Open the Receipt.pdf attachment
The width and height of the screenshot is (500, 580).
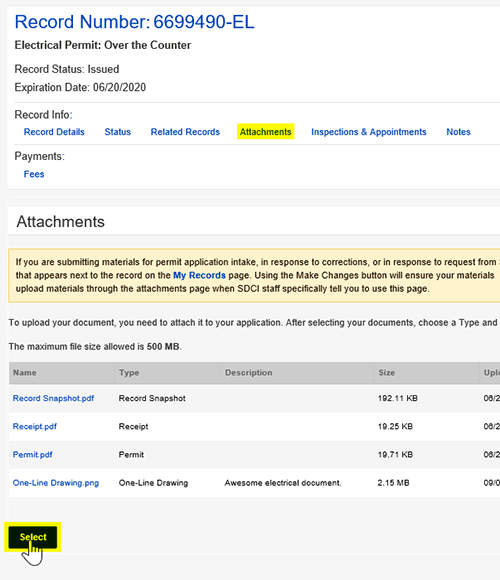click(x=35, y=426)
